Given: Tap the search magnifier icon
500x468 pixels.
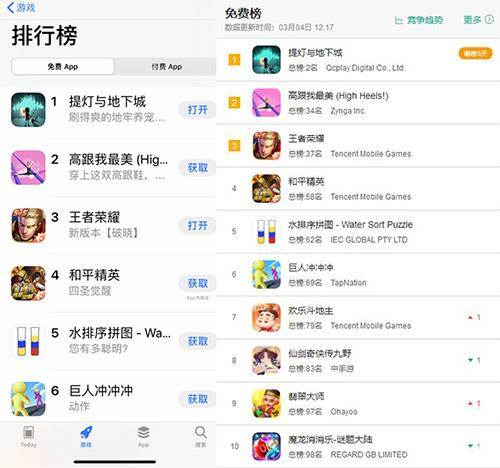Looking at the screenshot, I should click(201, 433).
